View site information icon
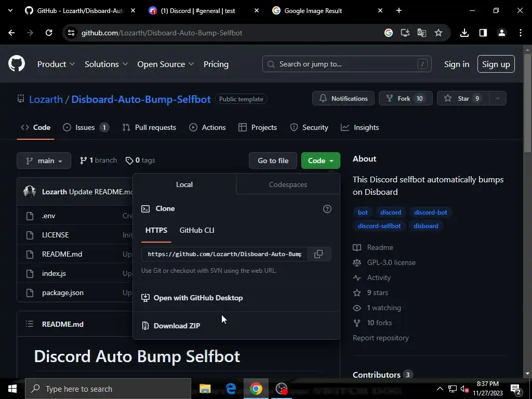This screenshot has width=532, height=399. click(71, 33)
